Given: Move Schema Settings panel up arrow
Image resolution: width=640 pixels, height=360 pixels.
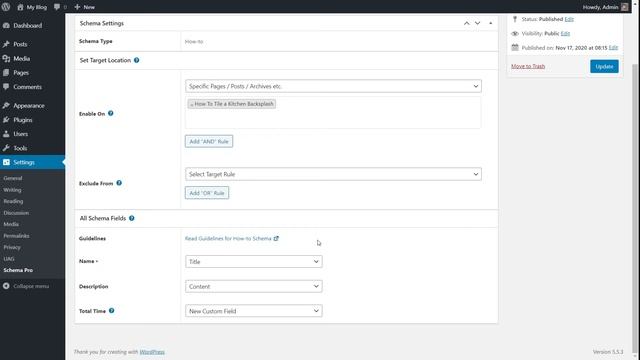Looking at the screenshot, I should coord(467,23).
